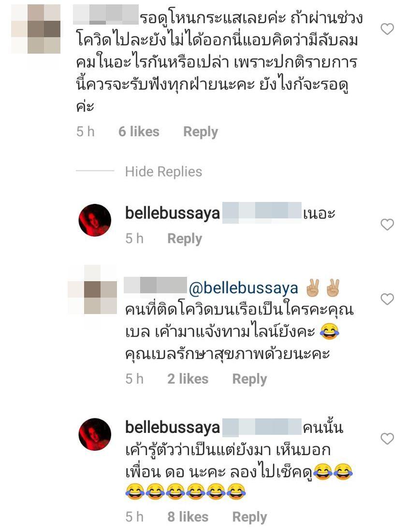This screenshot has height=530, width=420.
Task: Open bellebussaya username in first reply
Action: coord(173,213)
